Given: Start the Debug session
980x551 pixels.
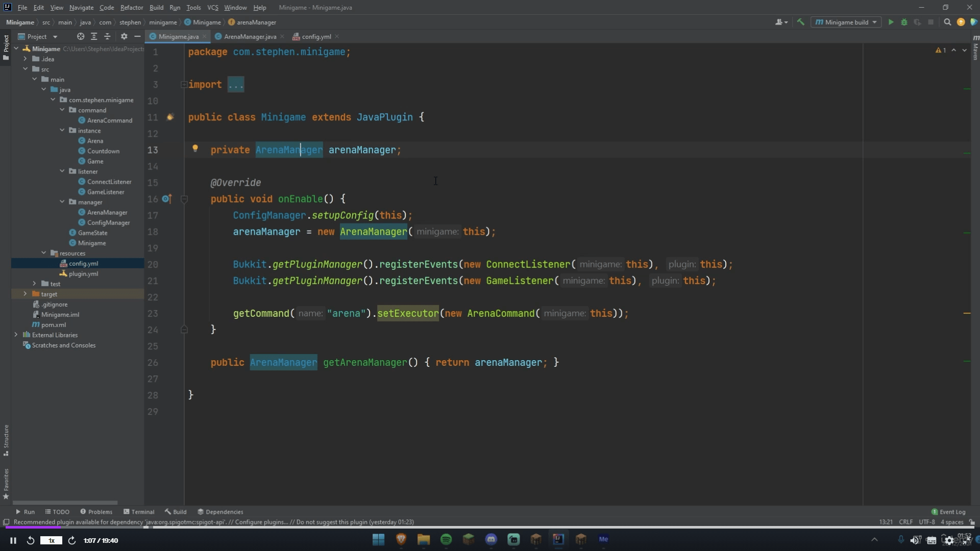Looking at the screenshot, I should [904, 22].
